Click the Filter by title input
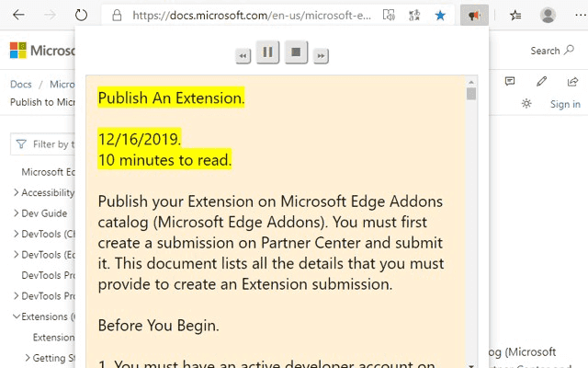The height and width of the screenshot is (368, 588). pos(42,144)
